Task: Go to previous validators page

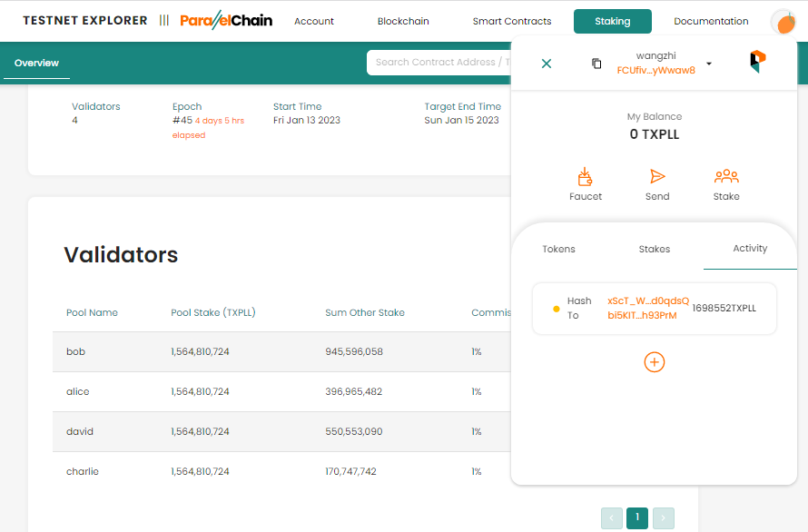Action: click(612, 518)
